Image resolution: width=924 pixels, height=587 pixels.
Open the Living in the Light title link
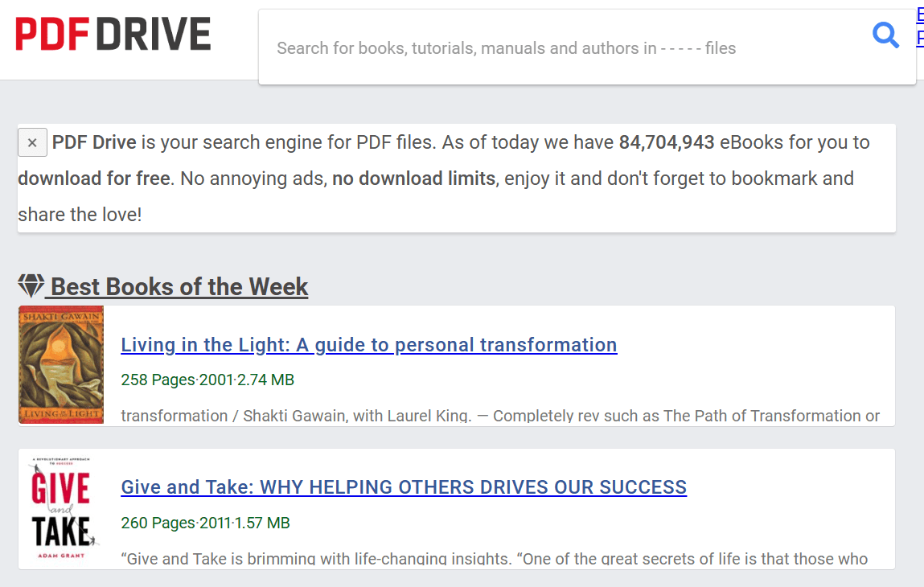click(x=368, y=345)
